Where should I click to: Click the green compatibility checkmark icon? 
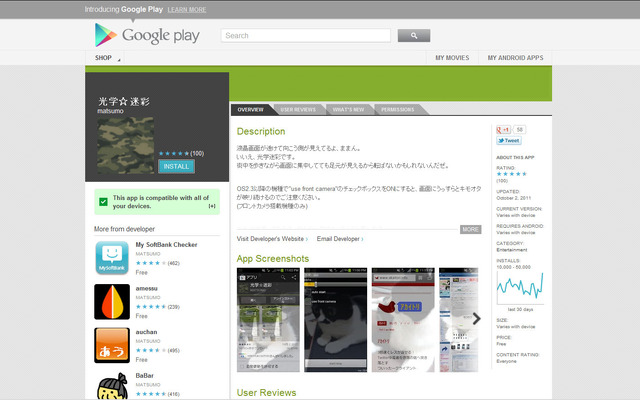tap(103, 202)
